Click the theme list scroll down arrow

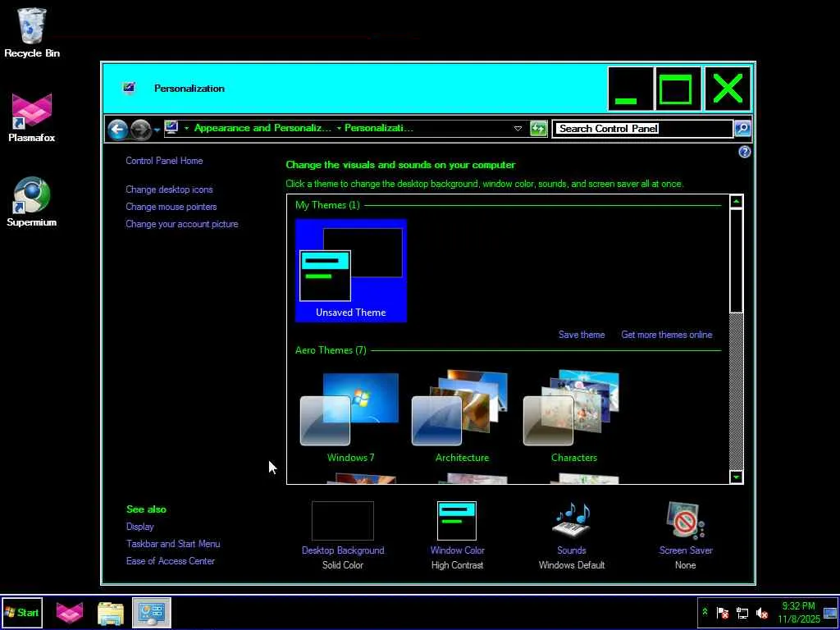(x=736, y=477)
